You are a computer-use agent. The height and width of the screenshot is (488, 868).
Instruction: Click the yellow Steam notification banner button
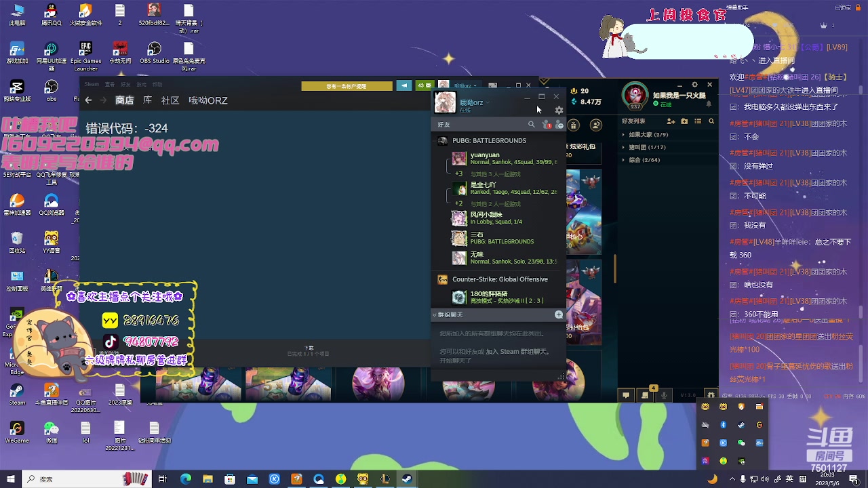coord(347,86)
